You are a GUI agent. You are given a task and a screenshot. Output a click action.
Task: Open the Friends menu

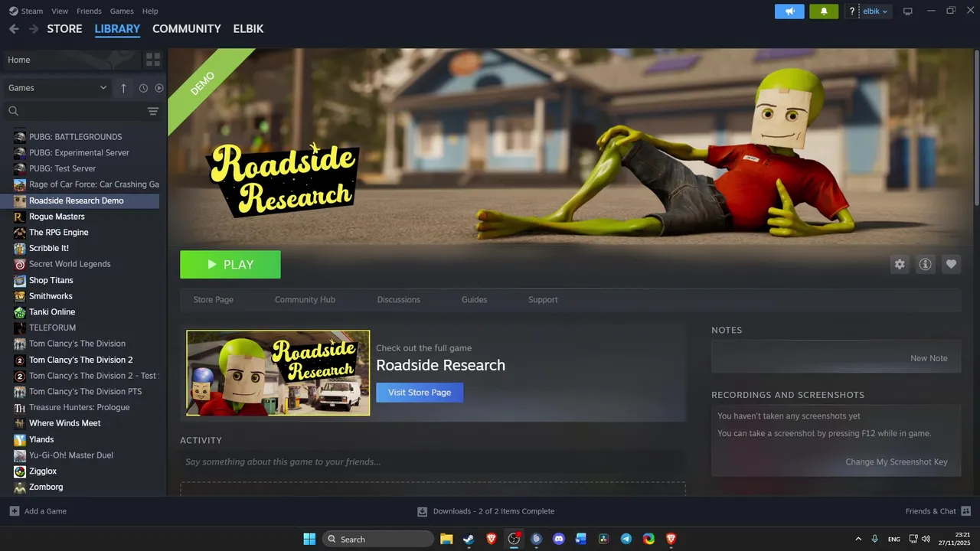click(x=89, y=11)
